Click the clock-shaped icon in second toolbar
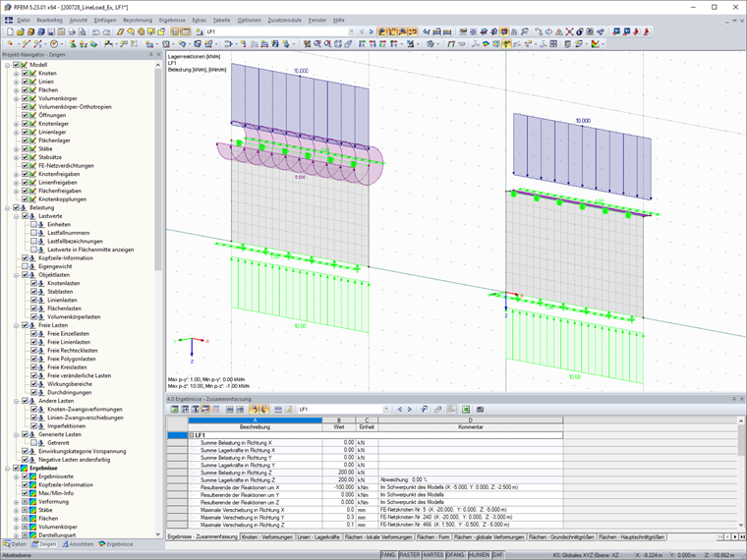Screen dimensions: 747x560 [54, 44]
